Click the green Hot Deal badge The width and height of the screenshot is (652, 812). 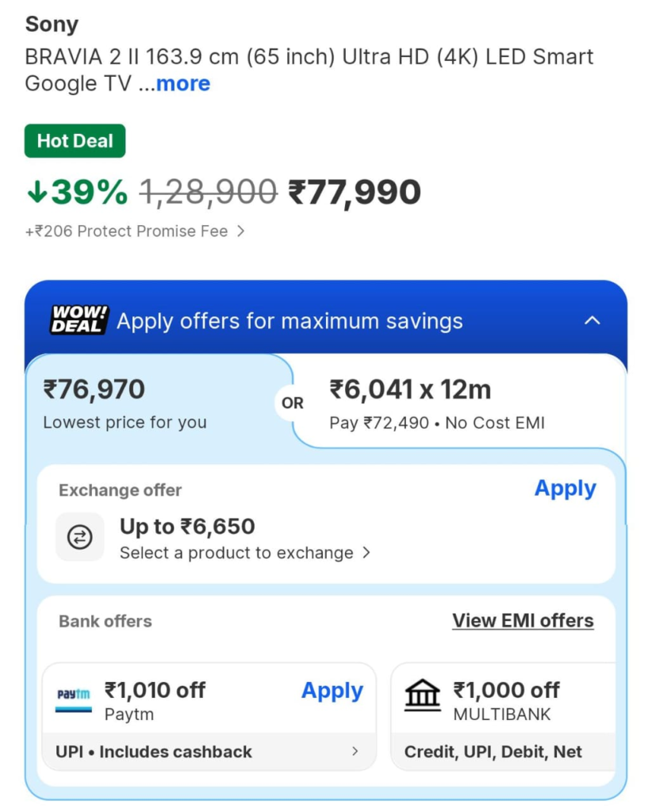pyautogui.click(x=75, y=141)
